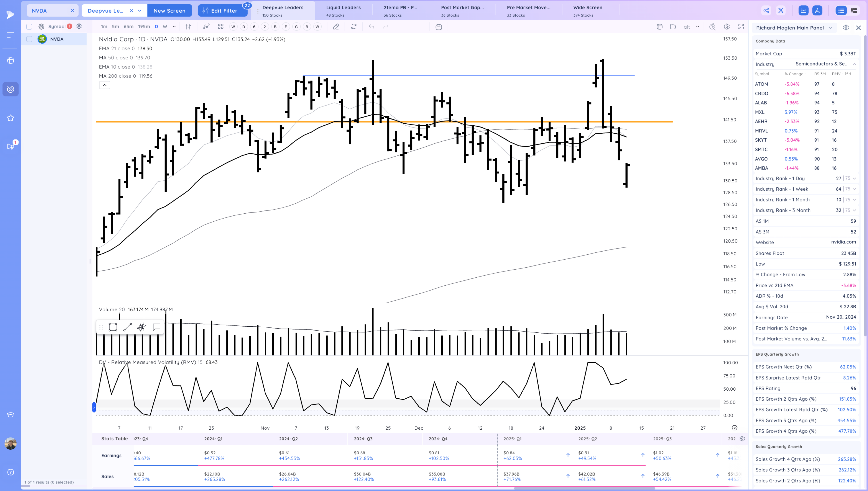
Task: Select the rectangle drawing tool
Action: pos(113,327)
